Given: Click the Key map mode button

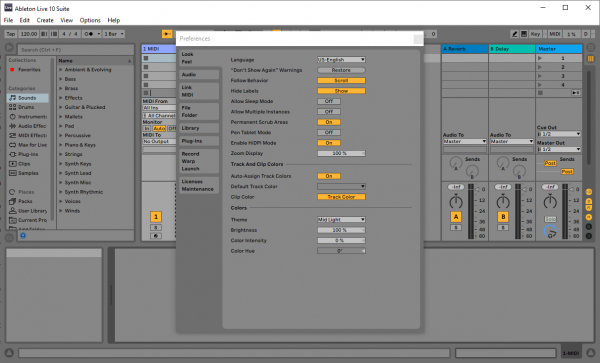Looking at the screenshot, I should coord(535,34).
